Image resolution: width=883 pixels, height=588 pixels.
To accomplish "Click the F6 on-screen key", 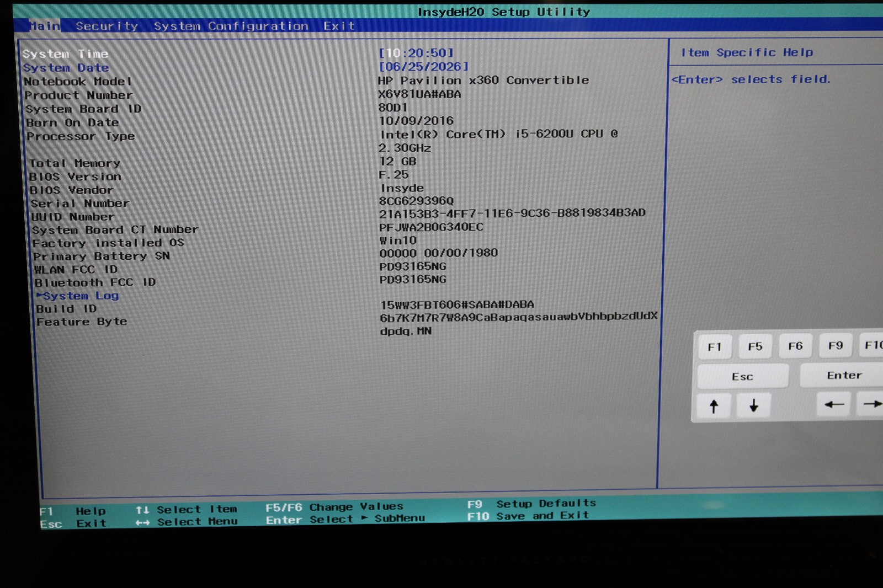I will click(x=795, y=346).
